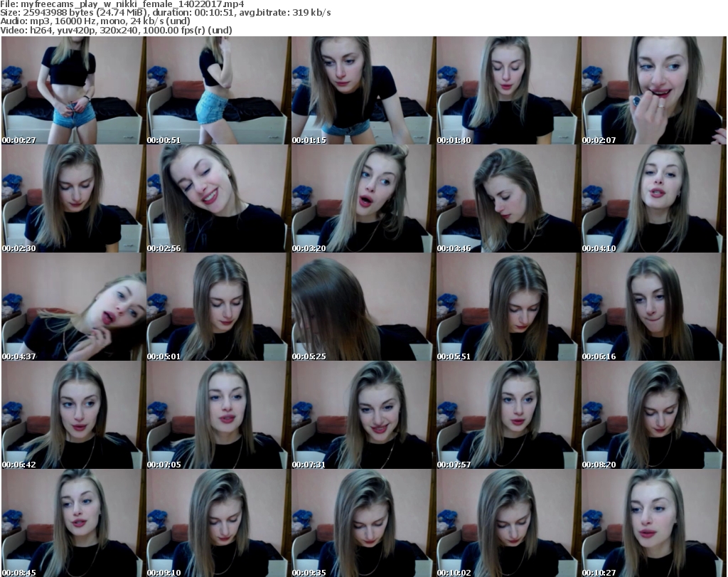728x577 pixels.
Task: Pick the thumbnail frame stamped 00:05:01
Action: click(218, 307)
